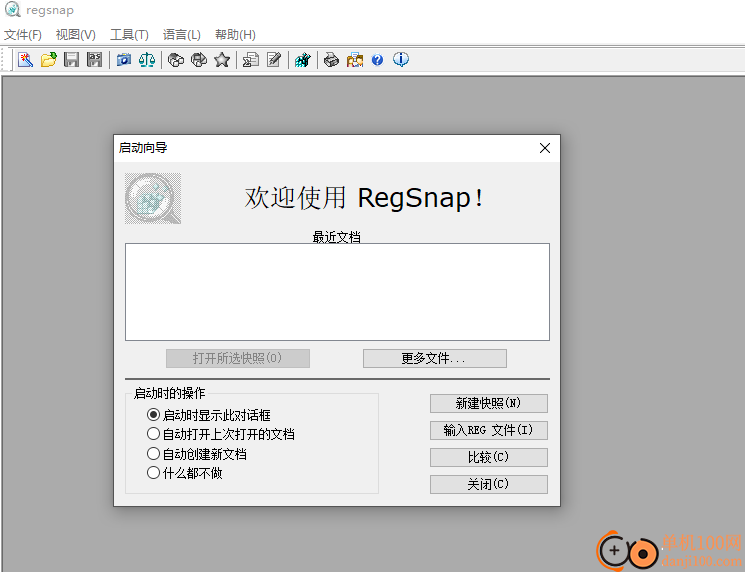Click the new snapshot wizard toolbar icon
745x572 pixels.
click(25, 60)
